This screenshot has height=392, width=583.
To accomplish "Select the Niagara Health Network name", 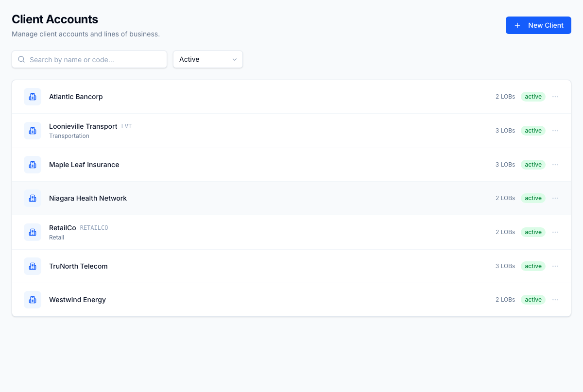I will click(88, 198).
